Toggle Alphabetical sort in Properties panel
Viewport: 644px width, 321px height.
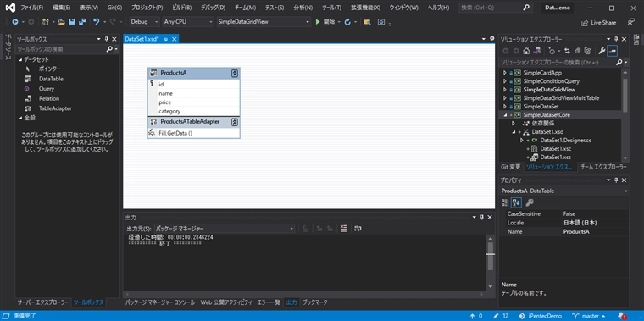coord(516,202)
